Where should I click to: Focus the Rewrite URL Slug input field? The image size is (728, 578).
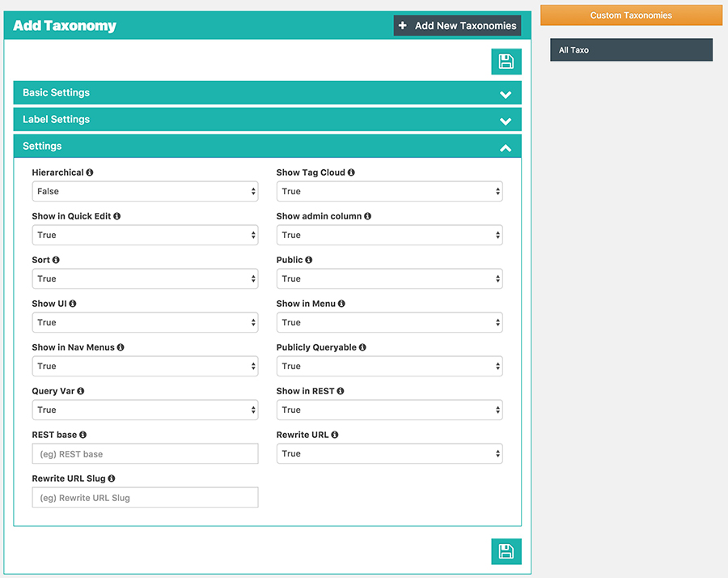coord(145,497)
